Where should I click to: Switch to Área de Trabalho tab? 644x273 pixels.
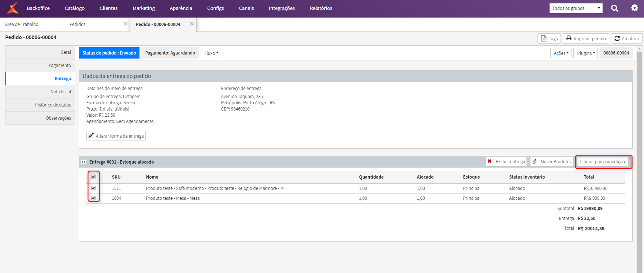tap(32, 24)
